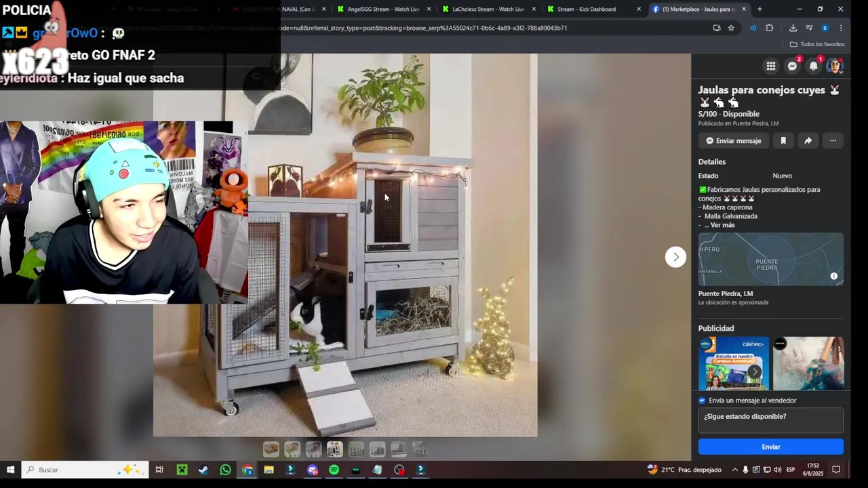Select eighth photo thumbnail in strip

420,449
